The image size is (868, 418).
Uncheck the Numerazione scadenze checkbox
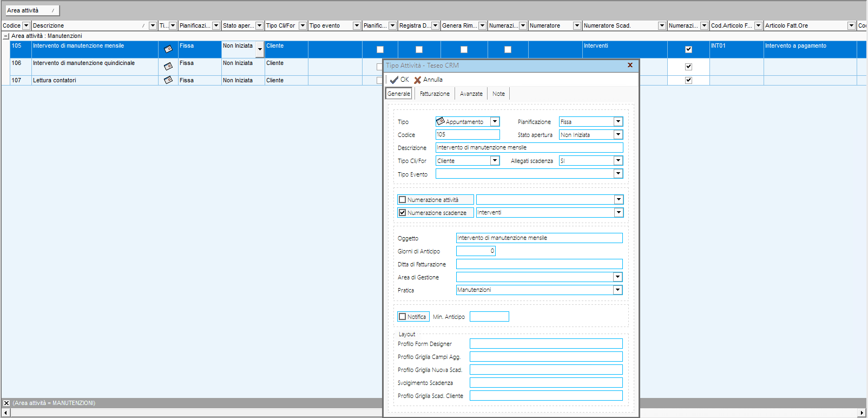(402, 213)
